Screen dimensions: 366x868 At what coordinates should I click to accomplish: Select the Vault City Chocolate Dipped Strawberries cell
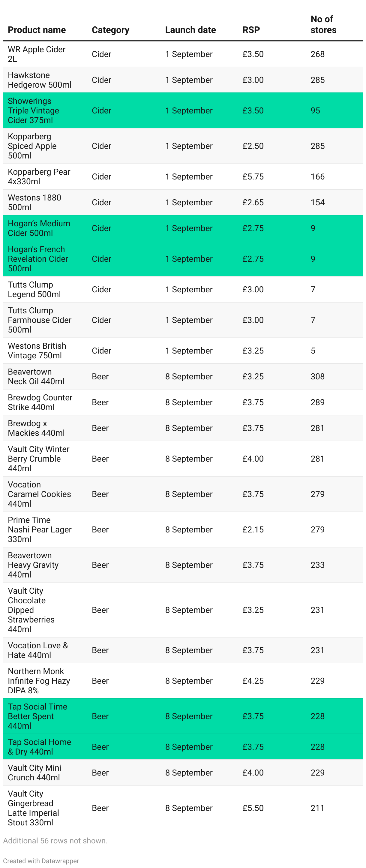click(31, 610)
